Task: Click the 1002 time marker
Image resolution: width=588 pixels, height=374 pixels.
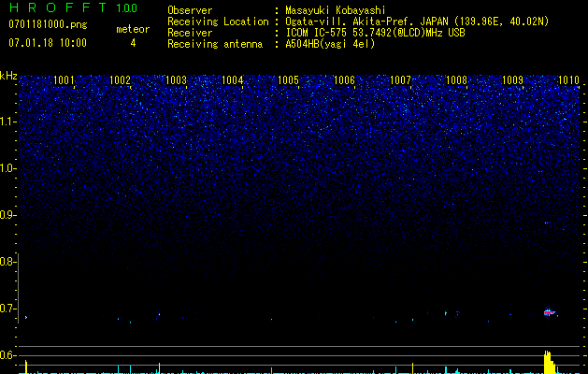Action: point(120,80)
